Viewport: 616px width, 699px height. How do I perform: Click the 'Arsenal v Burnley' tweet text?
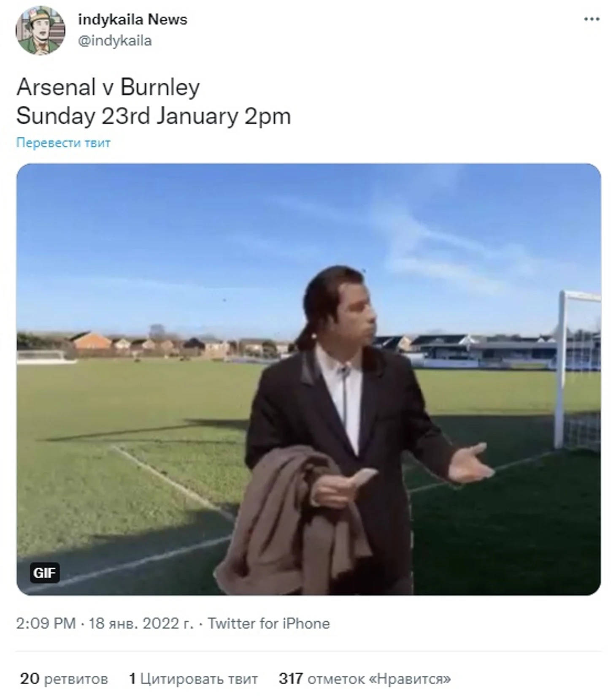[108, 87]
